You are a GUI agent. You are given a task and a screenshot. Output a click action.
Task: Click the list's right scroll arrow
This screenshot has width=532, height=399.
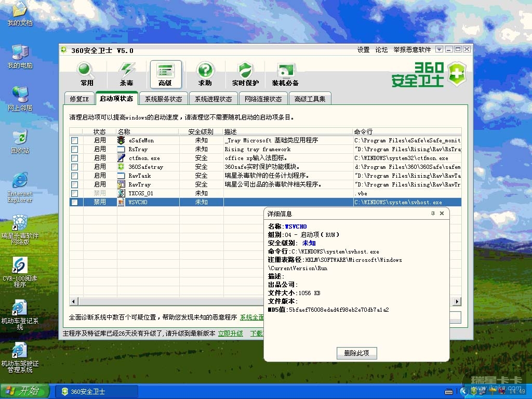point(457,301)
